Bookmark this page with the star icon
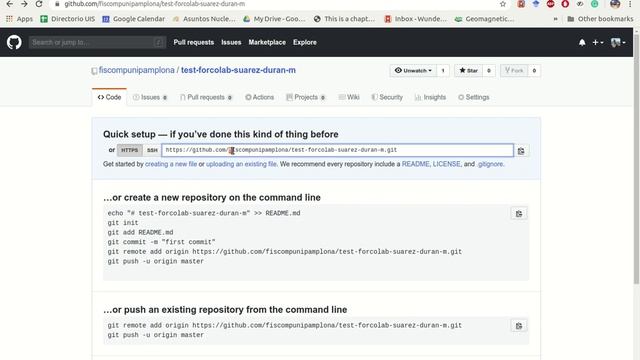 pyautogui.click(x=503, y=4)
